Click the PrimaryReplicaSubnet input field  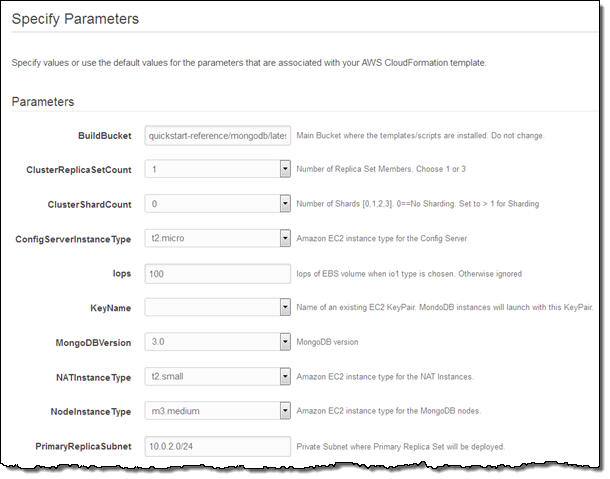[217, 445]
